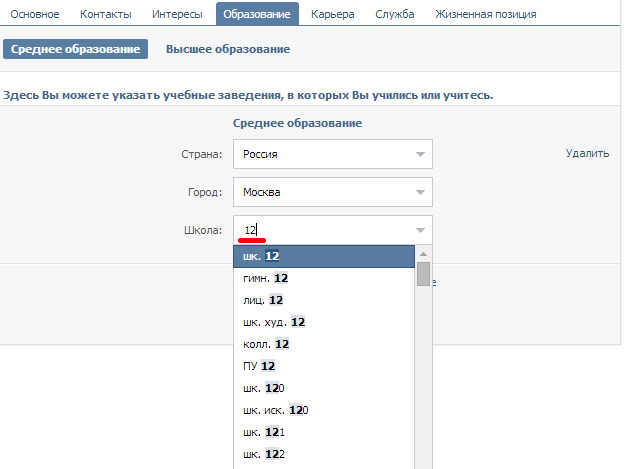Viewport: 631px width, 469px height.
Task: Expand the Страна dropdown arrow
Action: tap(420, 154)
